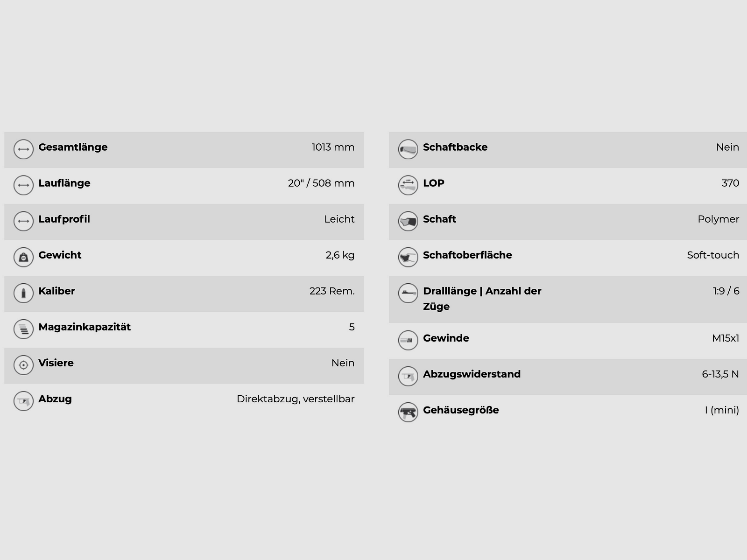Click the Abzugswiderstand trigger pull icon
The image size is (747, 560).
click(x=408, y=376)
